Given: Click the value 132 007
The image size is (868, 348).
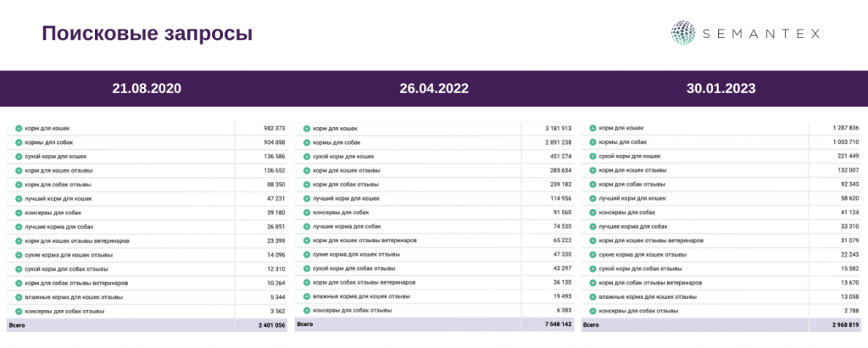Looking at the screenshot, I should point(848,170).
